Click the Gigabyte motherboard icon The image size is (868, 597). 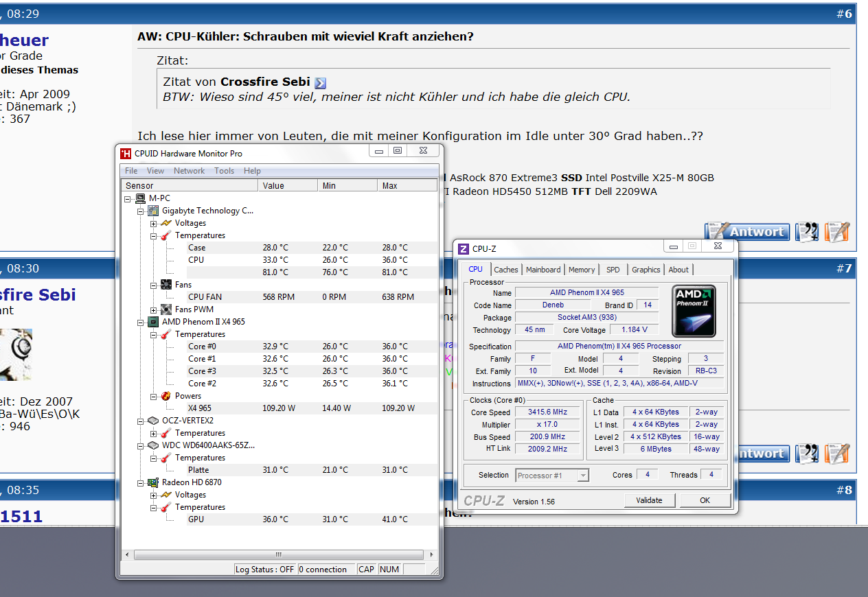tap(152, 211)
